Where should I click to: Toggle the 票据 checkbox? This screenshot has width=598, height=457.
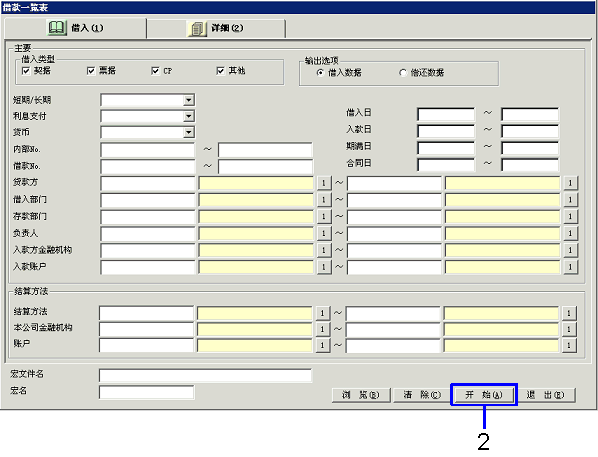coord(91,71)
